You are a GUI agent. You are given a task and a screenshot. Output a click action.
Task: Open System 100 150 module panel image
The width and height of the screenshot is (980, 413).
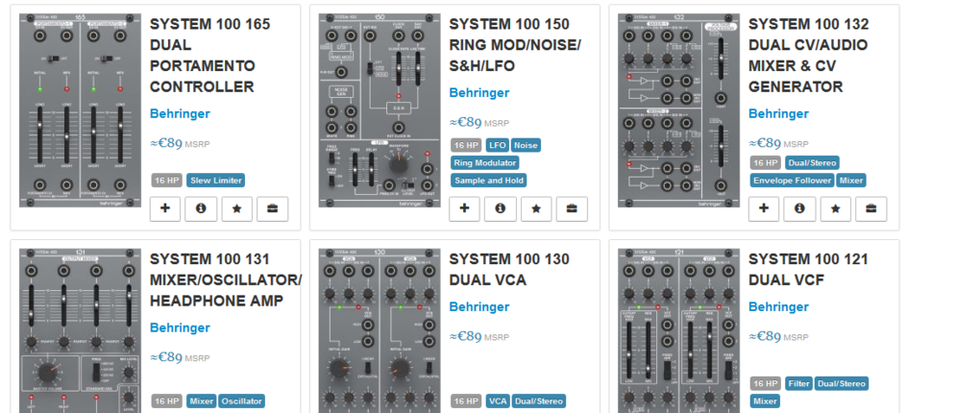coord(380,110)
